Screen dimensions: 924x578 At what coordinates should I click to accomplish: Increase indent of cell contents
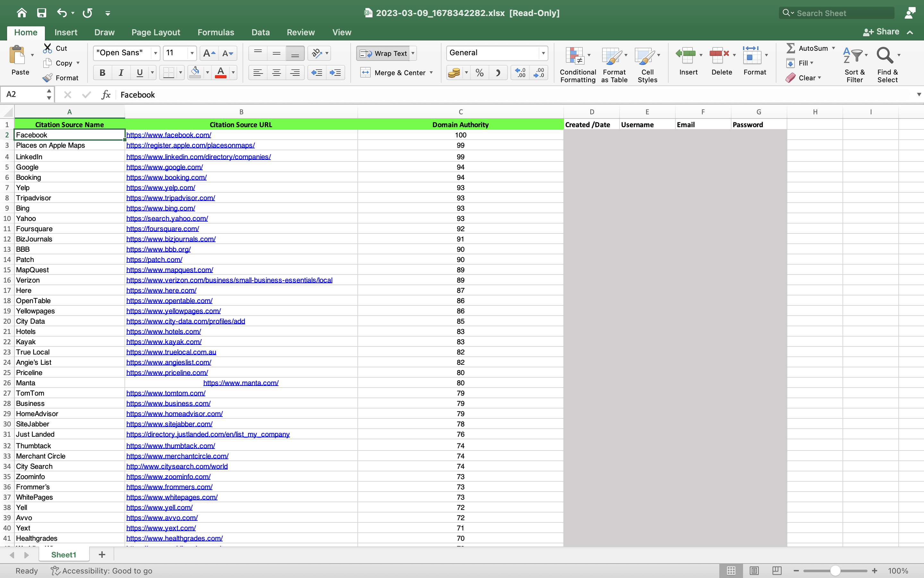pyautogui.click(x=335, y=73)
